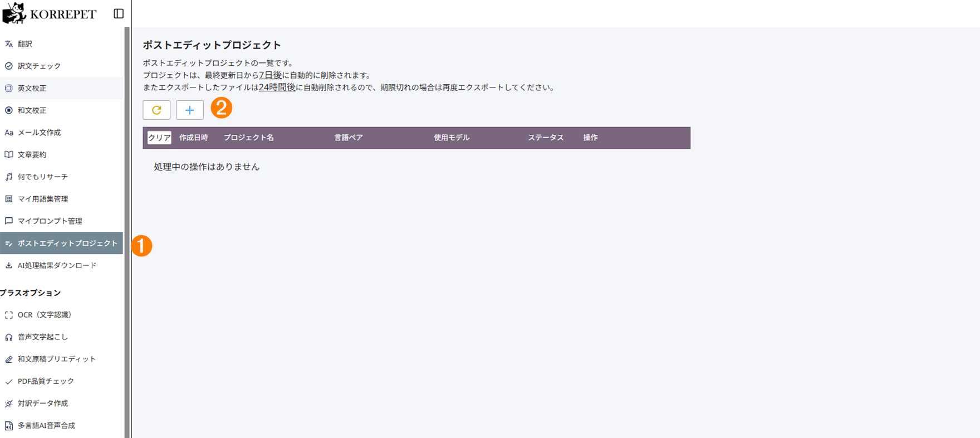Click the 和文校正 sidebar icon
The width and height of the screenshot is (980, 438).
(9, 110)
